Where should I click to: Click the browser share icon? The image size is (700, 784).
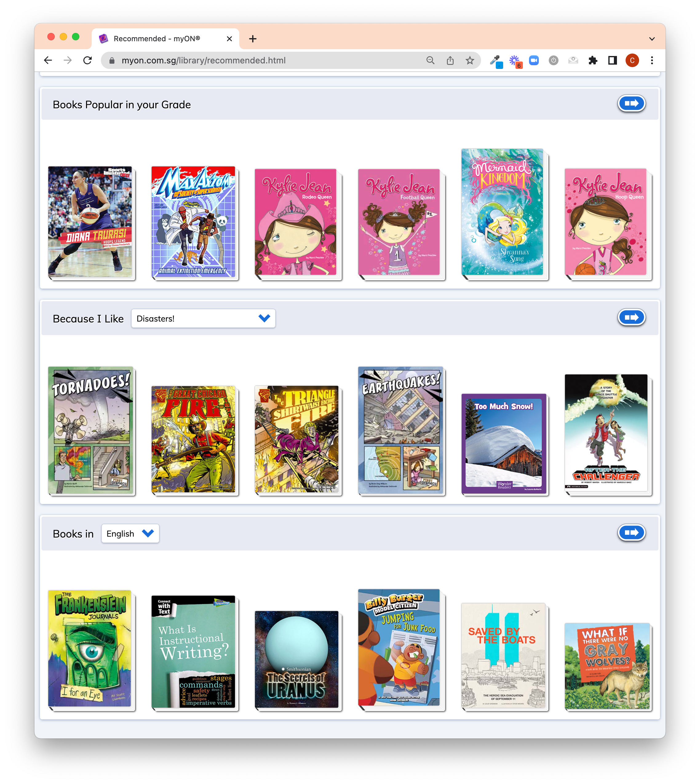450,60
